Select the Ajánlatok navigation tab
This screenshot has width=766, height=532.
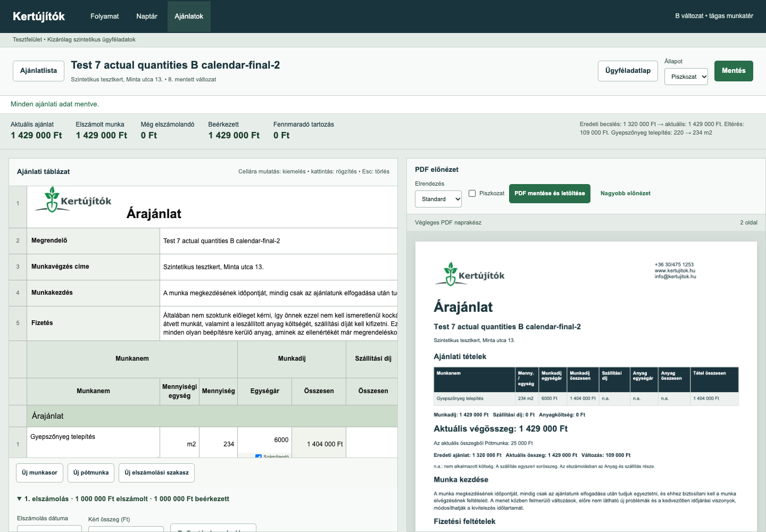point(189,16)
